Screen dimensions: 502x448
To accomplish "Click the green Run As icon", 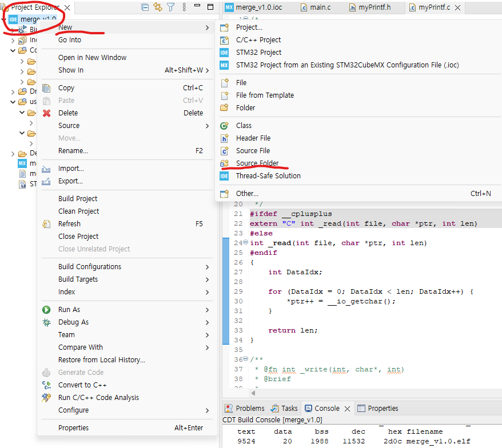I will pyautogui.click(x=46, y=310).
